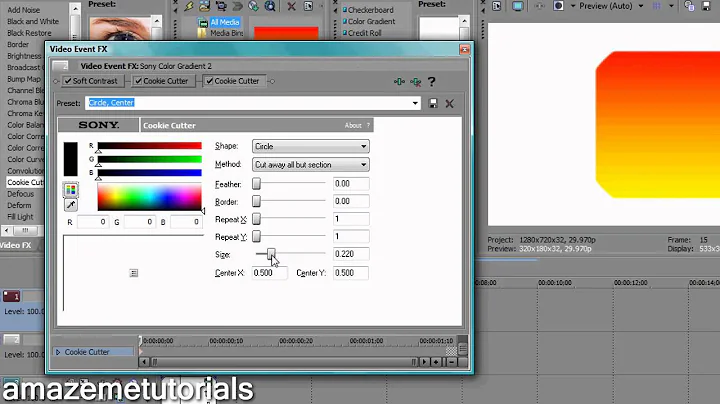Click the Get Media from Web globe icon
Viewport: 720px width, 404px height.
click(x=253, y=6)
